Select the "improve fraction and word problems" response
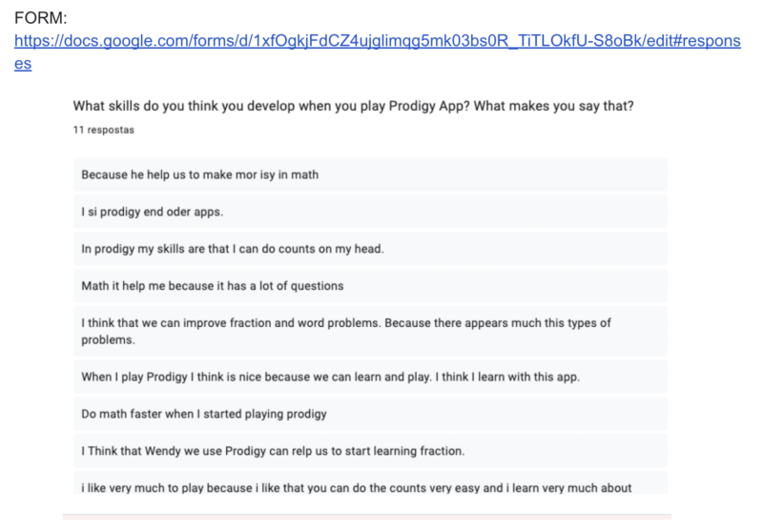The height and width of the screenshot is (532, 763). click(x=286, y=323)
